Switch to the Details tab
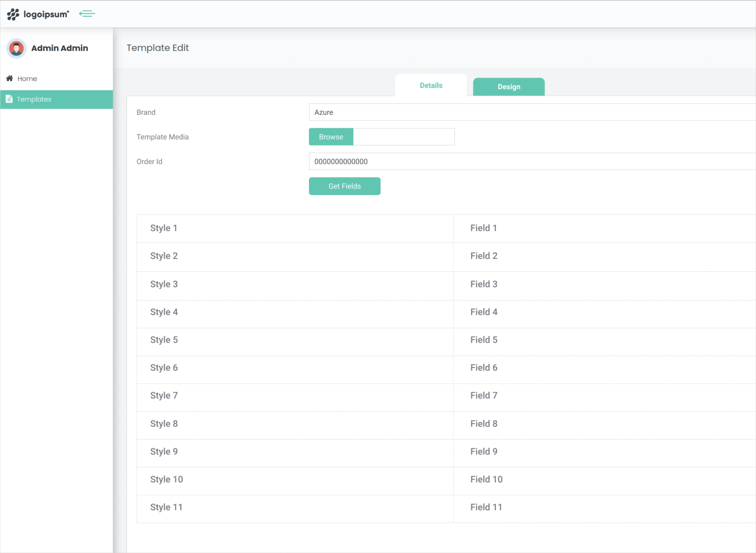The image size is (756, 553). [431, 86]
